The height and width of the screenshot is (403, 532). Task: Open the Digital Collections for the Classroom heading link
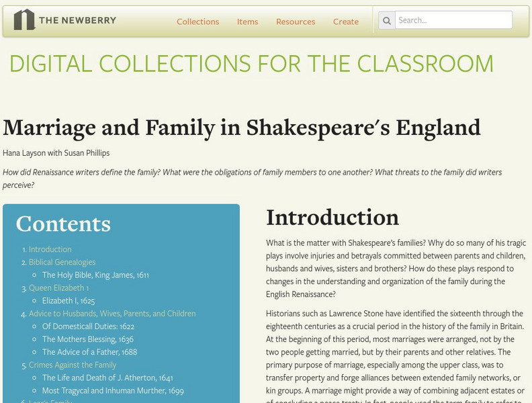(251, 63)
